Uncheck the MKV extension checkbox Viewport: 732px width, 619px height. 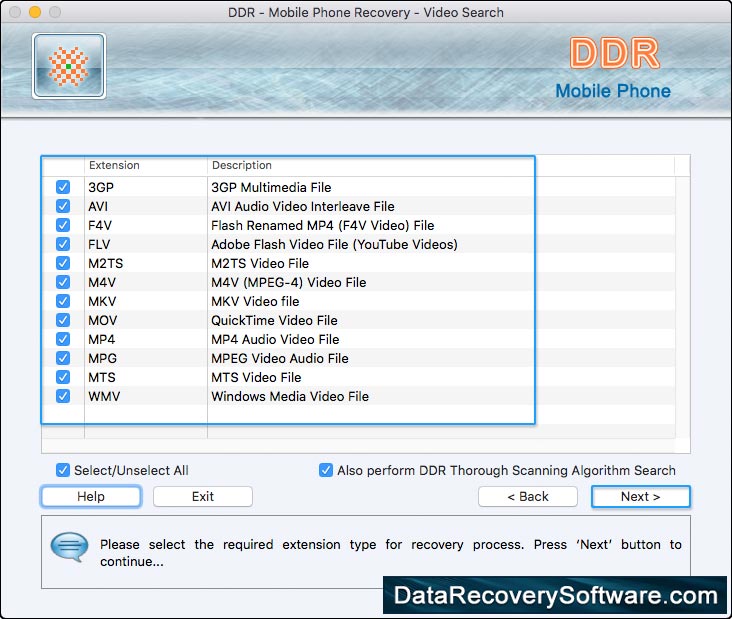(x=63, y=301)
